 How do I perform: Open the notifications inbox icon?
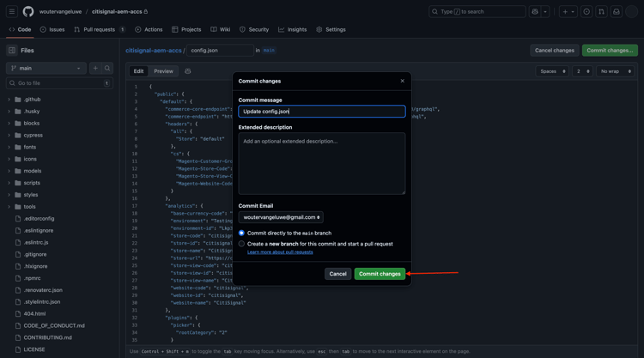coord(617,11)
